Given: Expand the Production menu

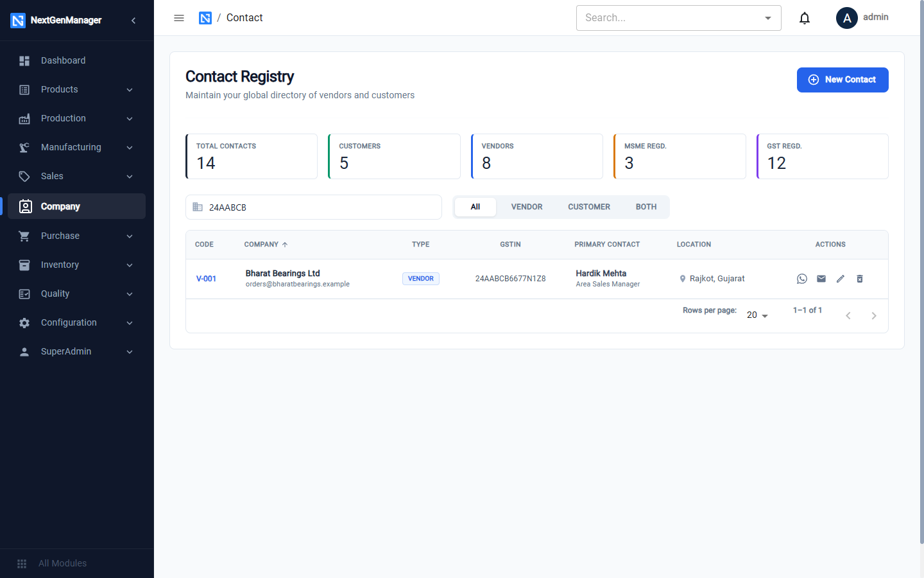Looking at the screenshot, I should (77, 118).
